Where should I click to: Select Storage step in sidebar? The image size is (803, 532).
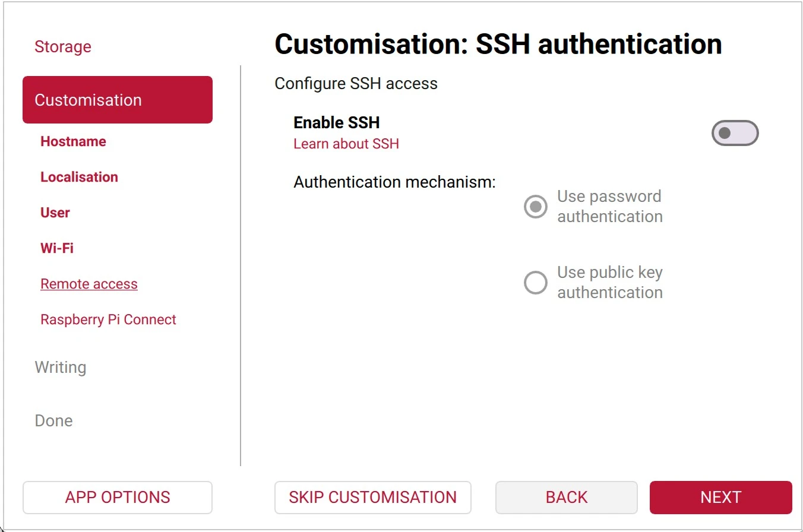63,46
